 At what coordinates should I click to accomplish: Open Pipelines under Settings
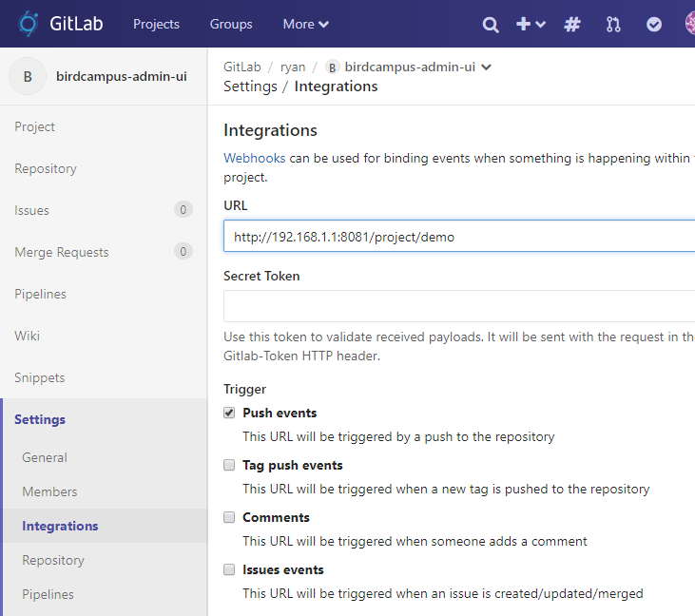pyautogui.click(x=48, y=594)
